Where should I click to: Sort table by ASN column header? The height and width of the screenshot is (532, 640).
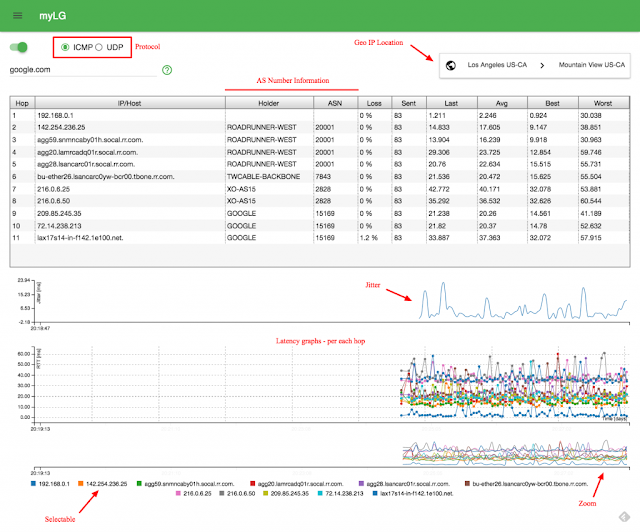coord(335,103)
